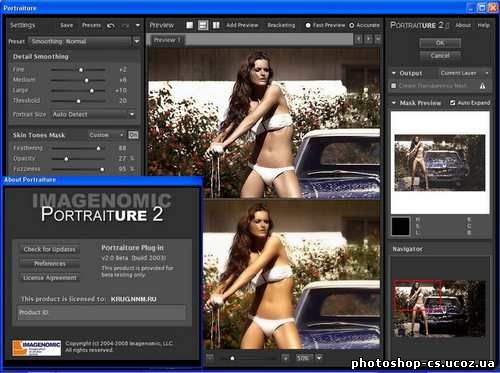
Task: Open the Portrait Size Auto Detect dropdown
Action: 93,114
